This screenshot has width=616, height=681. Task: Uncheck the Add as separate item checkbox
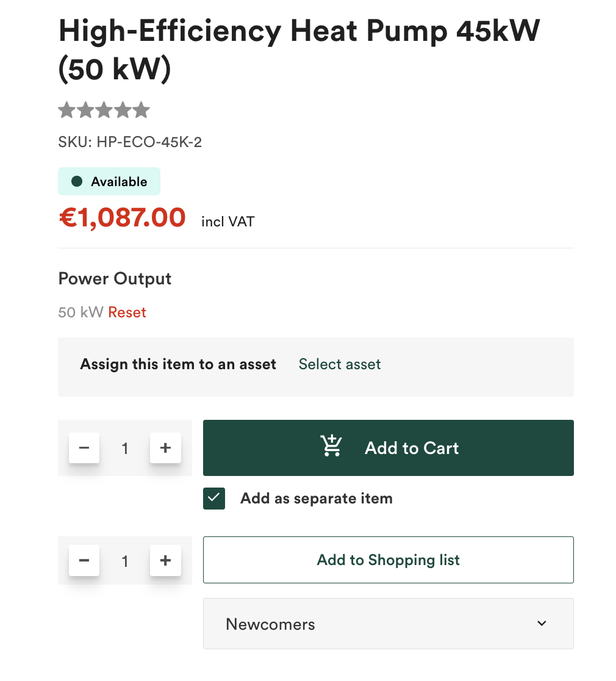[214, 499]
